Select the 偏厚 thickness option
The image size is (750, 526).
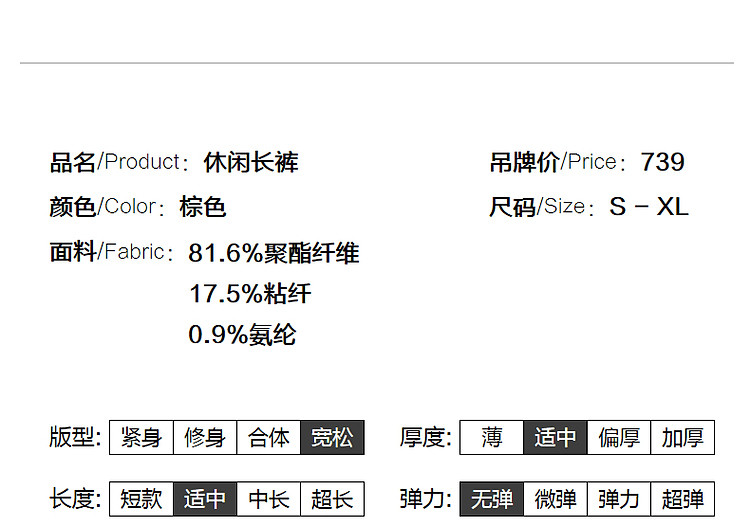pos(619,437)
